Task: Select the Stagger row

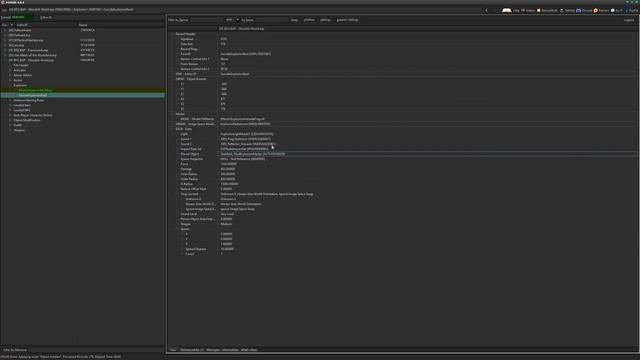Action: [402, 224]
